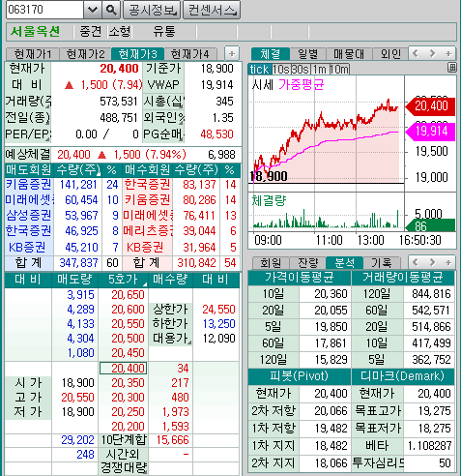461x476 pixels.
Task: Click the red 20,400 price marker on chart
Action: coord(430,106)
